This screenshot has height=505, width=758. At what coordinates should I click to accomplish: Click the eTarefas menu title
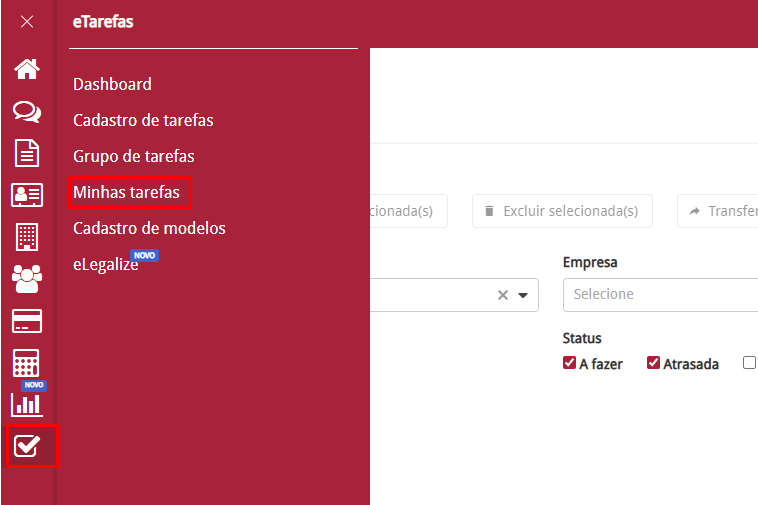[x=103, y=22]
